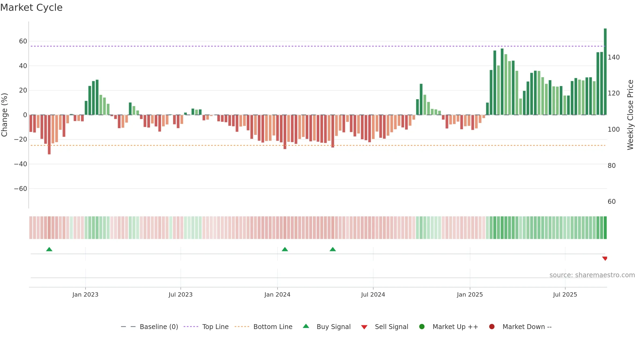Click the green buy triangle legend icon

click(x=306, y=326)
